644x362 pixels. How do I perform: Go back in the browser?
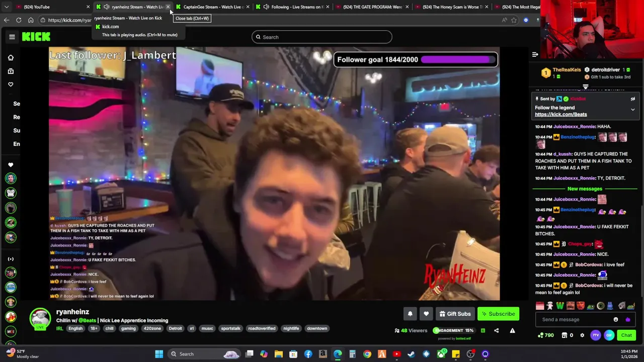[7, 20]
